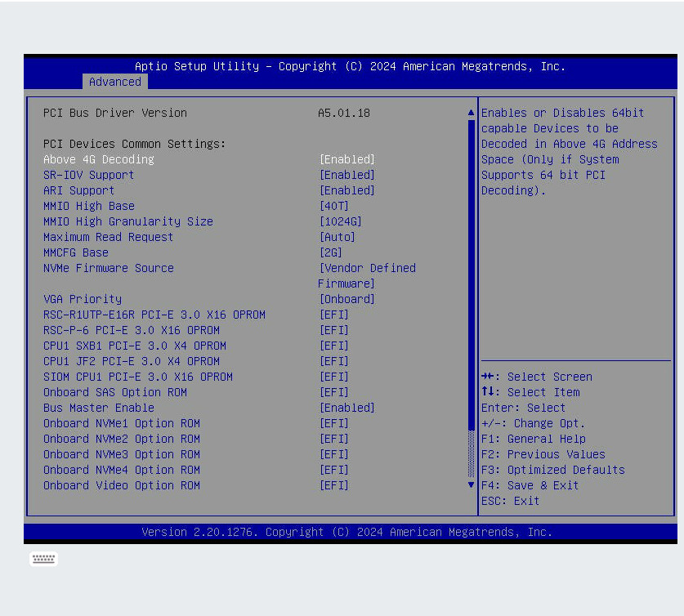
Task: Open MMIO High Granularity Size 1024G list
Action: 340,221
